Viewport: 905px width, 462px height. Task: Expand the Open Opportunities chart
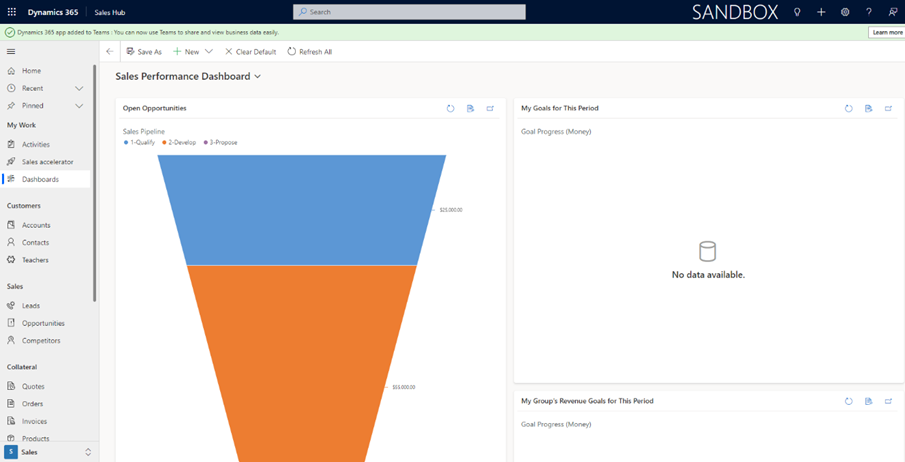(x=490, y=108)
